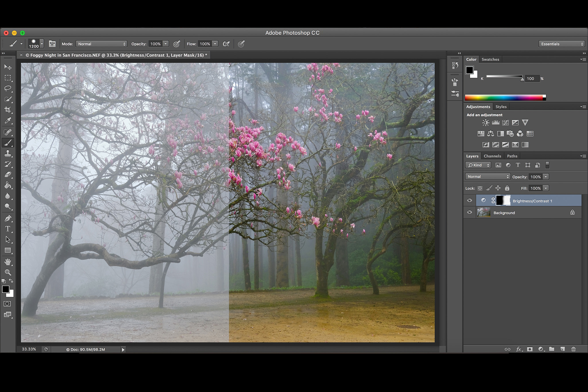Toggle the airbrush build-up option
Screen dimensions: 588x392
point(226,44)
